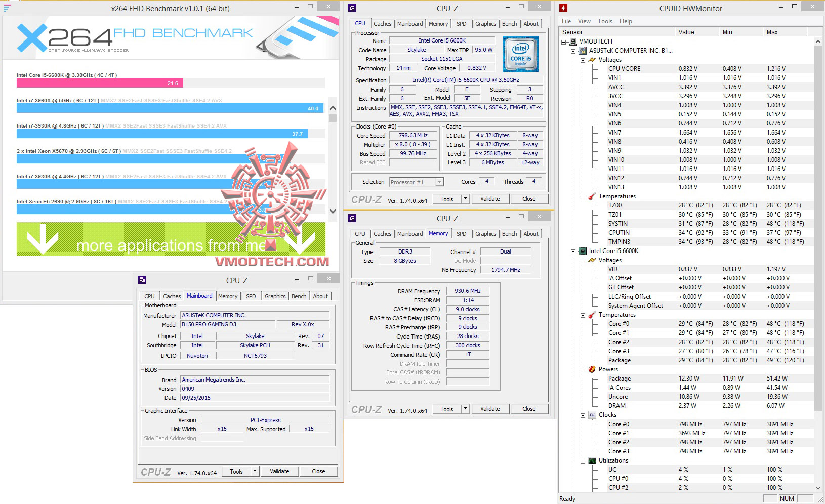The image size is (825, 504).
Task: Collapse the Intel Core i5 6600K node
Action: click(573, 251)
